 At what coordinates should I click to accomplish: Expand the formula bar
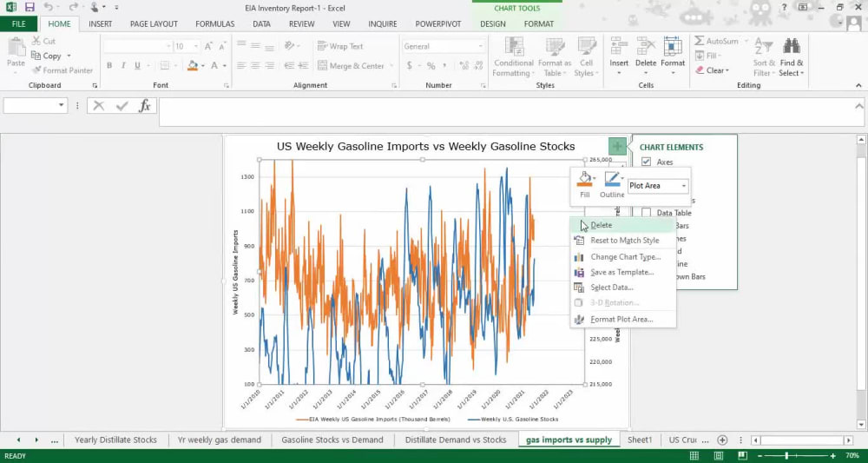point(858,105)
